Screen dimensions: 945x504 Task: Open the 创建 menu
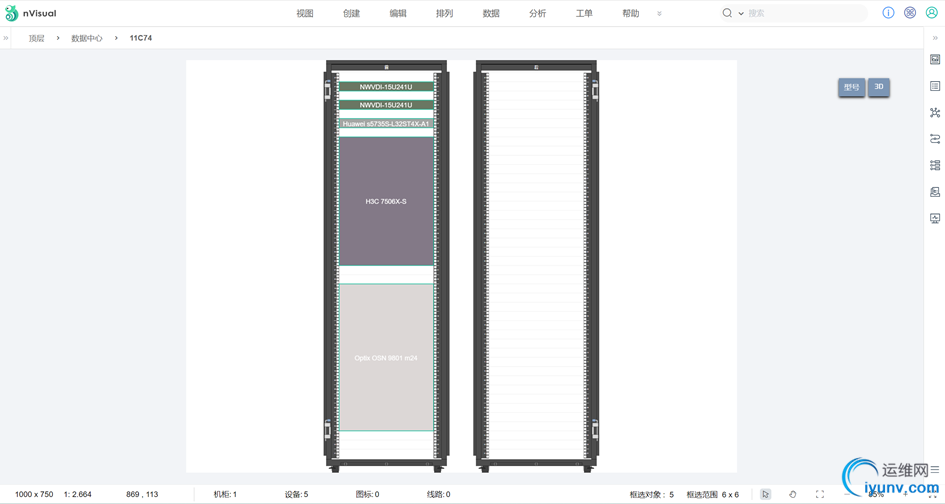[x=351, y=13]
